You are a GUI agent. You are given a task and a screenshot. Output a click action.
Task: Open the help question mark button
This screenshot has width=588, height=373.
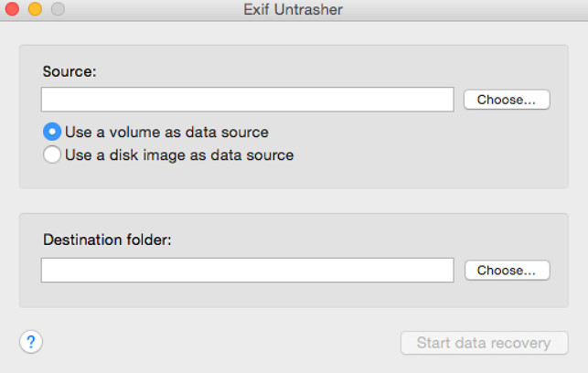pos(31,342)
